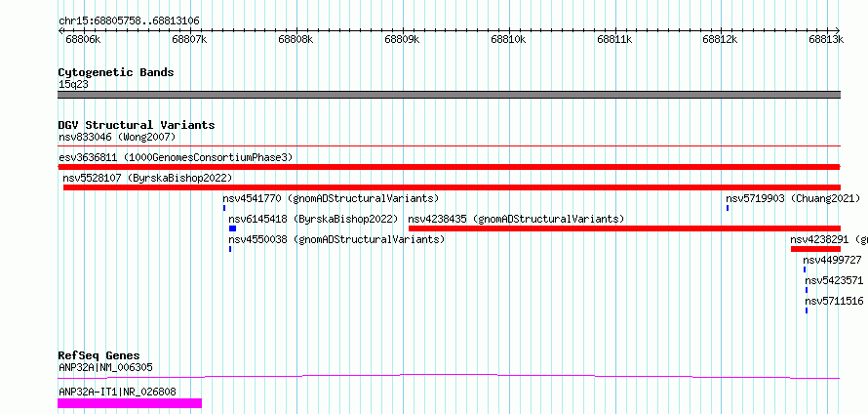Click the 68813k ruler tick label
This screenshot has height=414, width=868.
pyautogui.click(x=826, y=39)
